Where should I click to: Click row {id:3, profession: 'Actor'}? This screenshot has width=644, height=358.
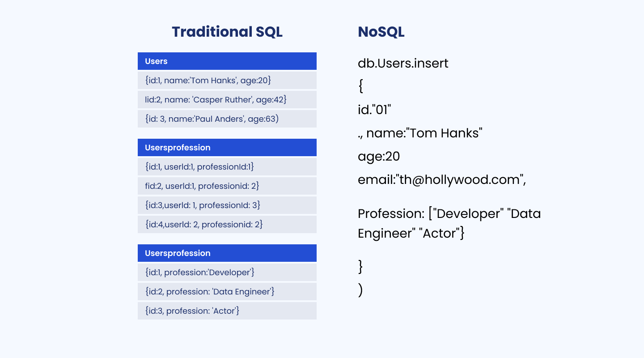[x=227, y=311]
